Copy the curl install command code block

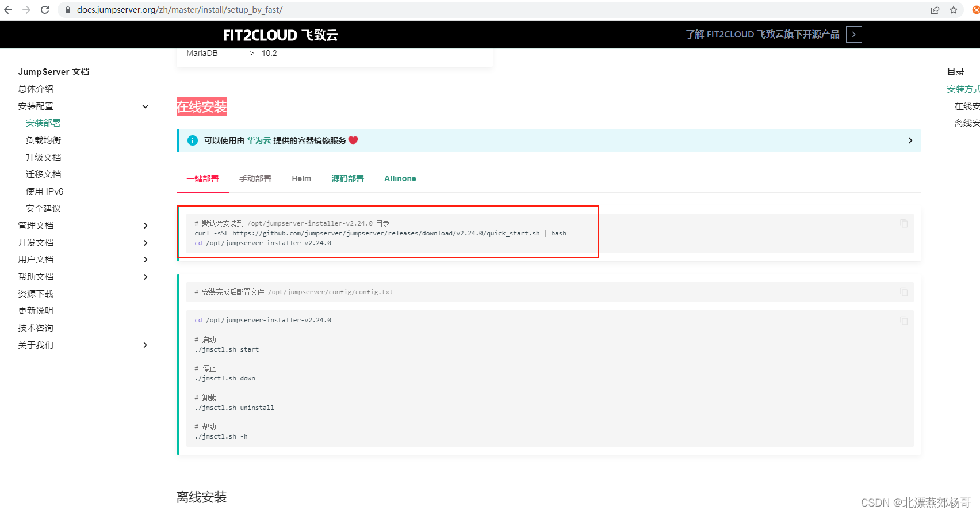pos(904,223)
